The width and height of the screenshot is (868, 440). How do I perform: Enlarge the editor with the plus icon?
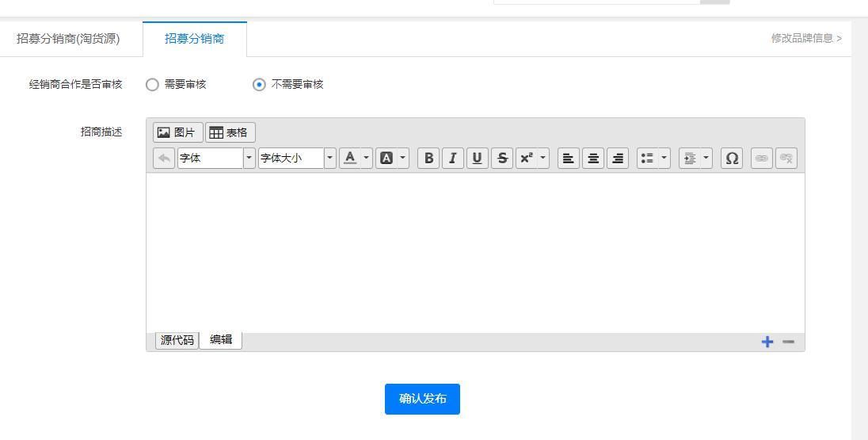tap(767, 342)
